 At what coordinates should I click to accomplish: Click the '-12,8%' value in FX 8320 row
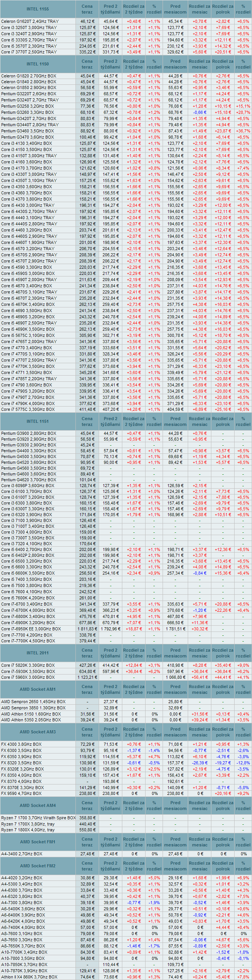point(243,763)
